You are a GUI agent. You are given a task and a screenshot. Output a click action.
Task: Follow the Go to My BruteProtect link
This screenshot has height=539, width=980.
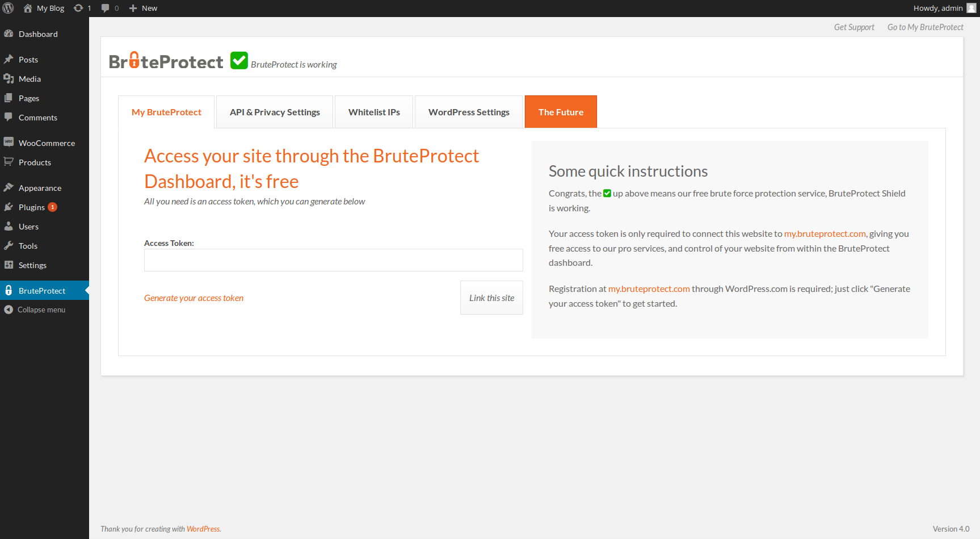click(926, 27)
